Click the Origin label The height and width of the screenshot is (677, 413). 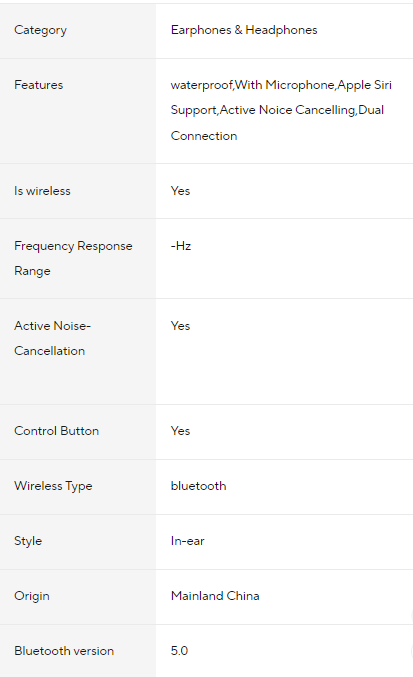tap(32, 596)
